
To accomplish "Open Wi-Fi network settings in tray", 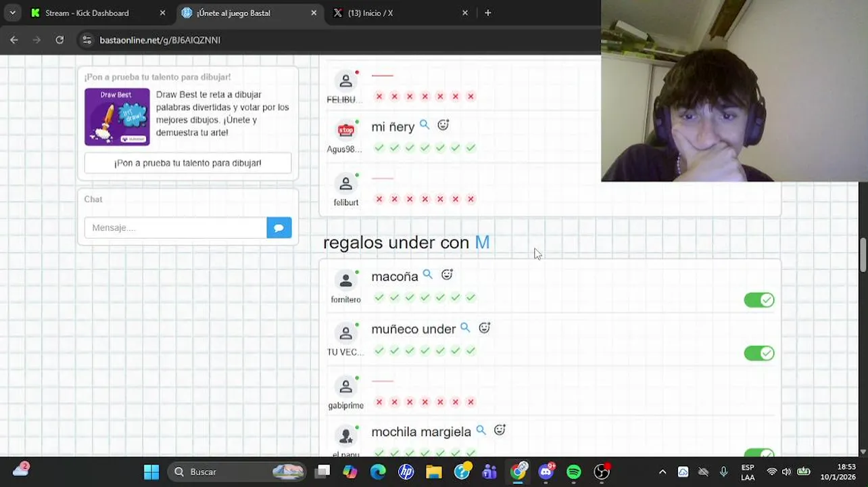I will 772,472.
